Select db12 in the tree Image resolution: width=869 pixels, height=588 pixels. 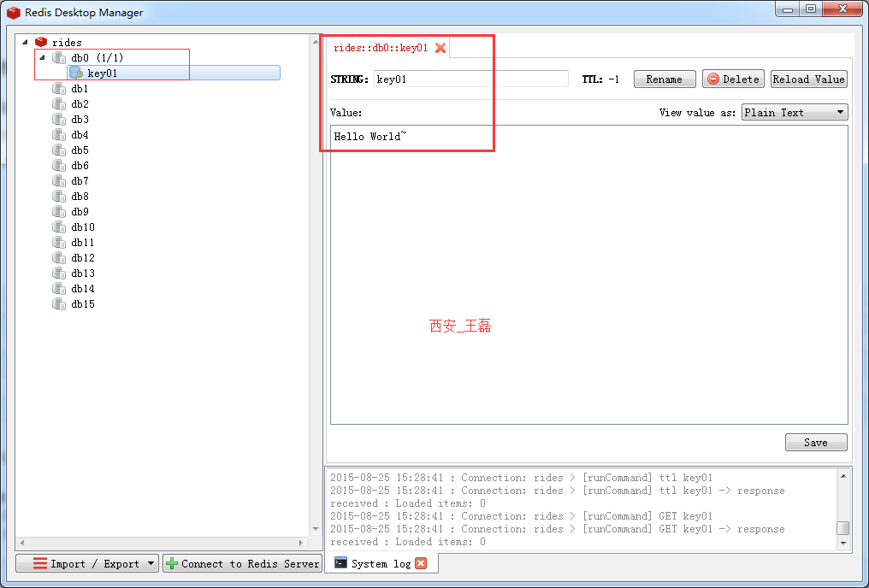pos(83,258)
